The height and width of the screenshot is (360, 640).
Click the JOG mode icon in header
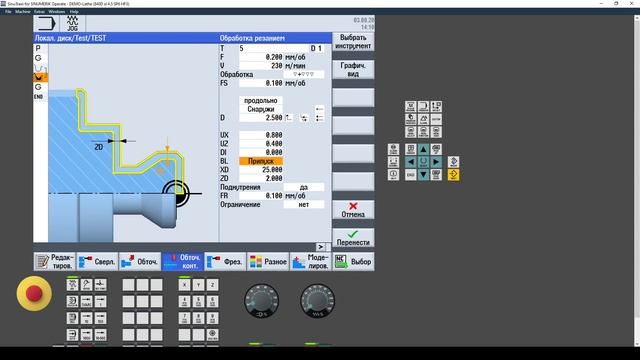[73, 24]
